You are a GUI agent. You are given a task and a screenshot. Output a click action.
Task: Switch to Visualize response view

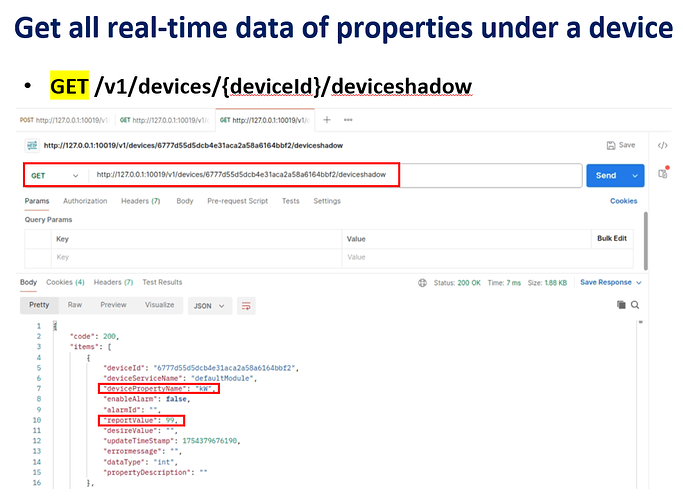159,305
